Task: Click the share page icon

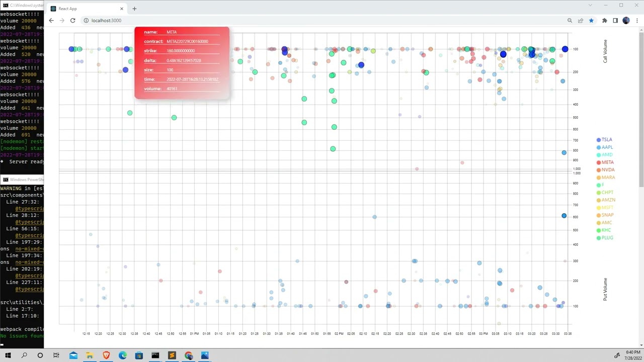Action: pyautogui.click(x=580, y=21)
